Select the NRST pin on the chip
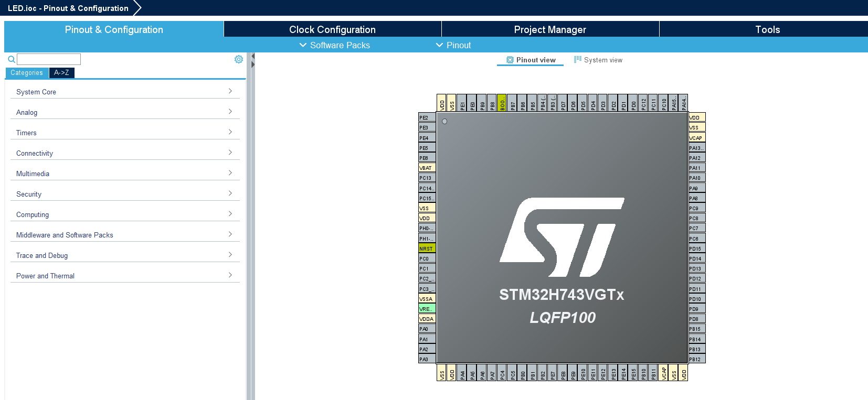The image size is (868, 400). pos(427,248)
